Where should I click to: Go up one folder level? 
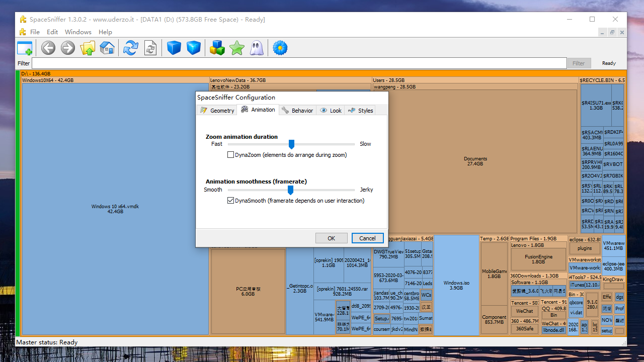click(x=88, y=48)
